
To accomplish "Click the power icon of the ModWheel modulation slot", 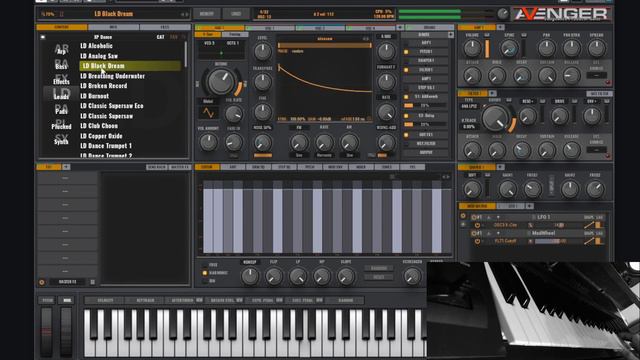I will (x=477, y=241).
